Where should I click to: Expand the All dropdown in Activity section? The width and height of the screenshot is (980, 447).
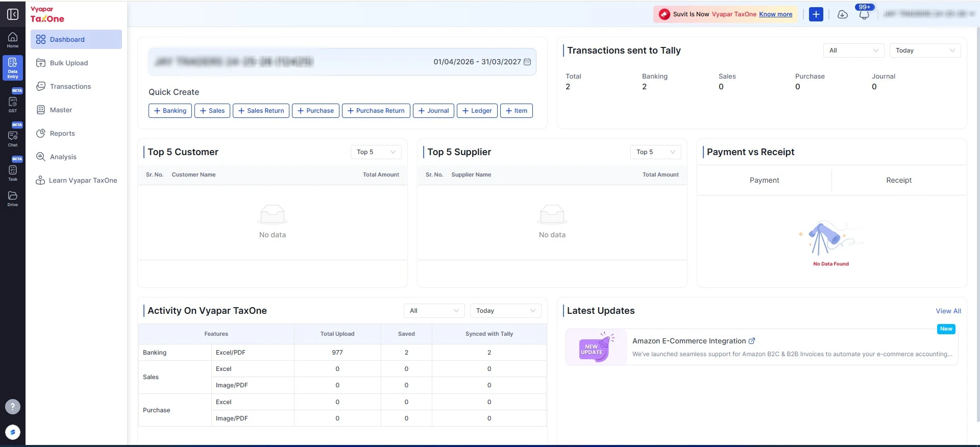(x=434, y=311)
